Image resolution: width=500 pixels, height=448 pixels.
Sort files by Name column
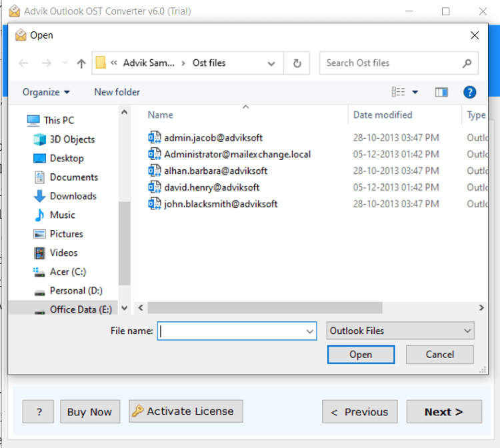161,115
